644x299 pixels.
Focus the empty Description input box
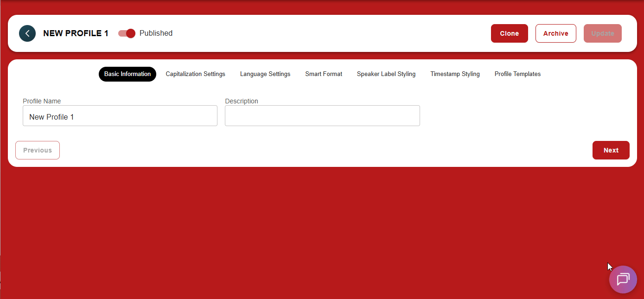322,116
